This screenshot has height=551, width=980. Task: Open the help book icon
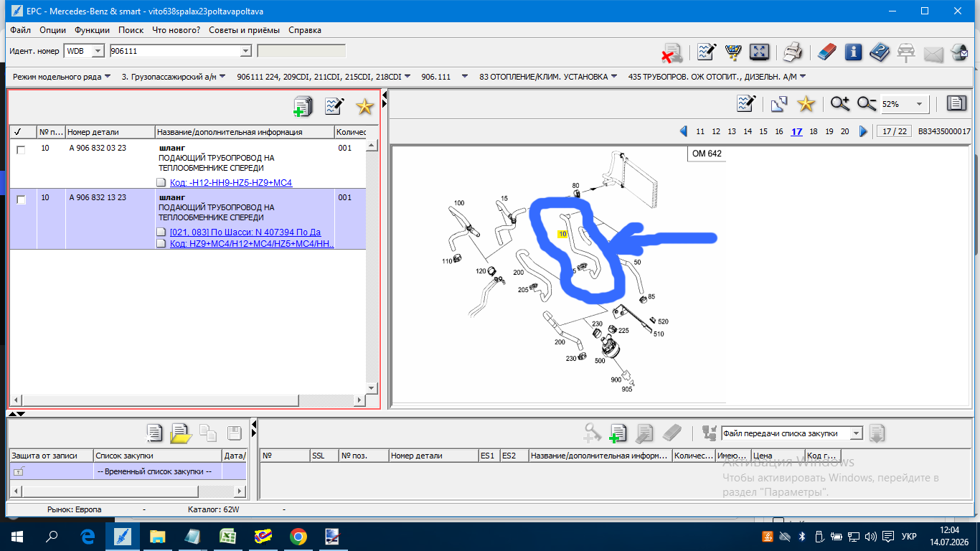click(x=880, y=52)
